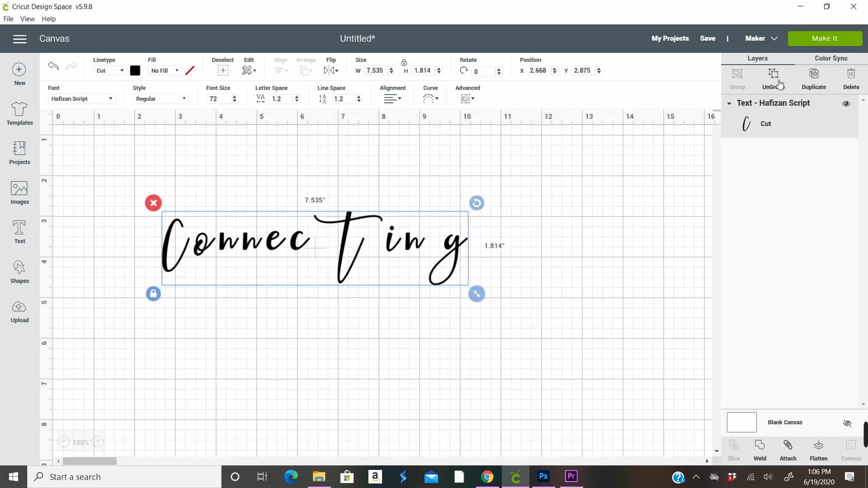Open the Font Hafizan Script dropdown
This screenshot has height=488, width=868.
point(81,99)
